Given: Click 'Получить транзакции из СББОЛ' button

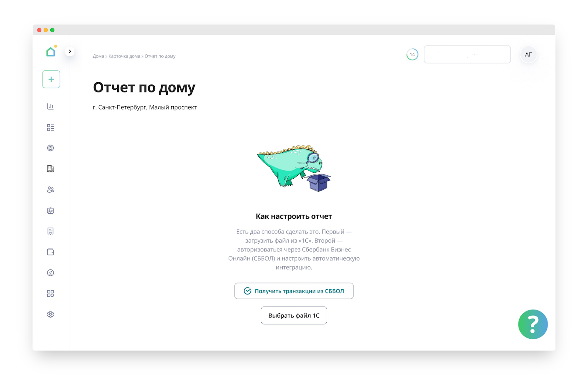Looking at the screenshot, I should [x=294, y=291].
